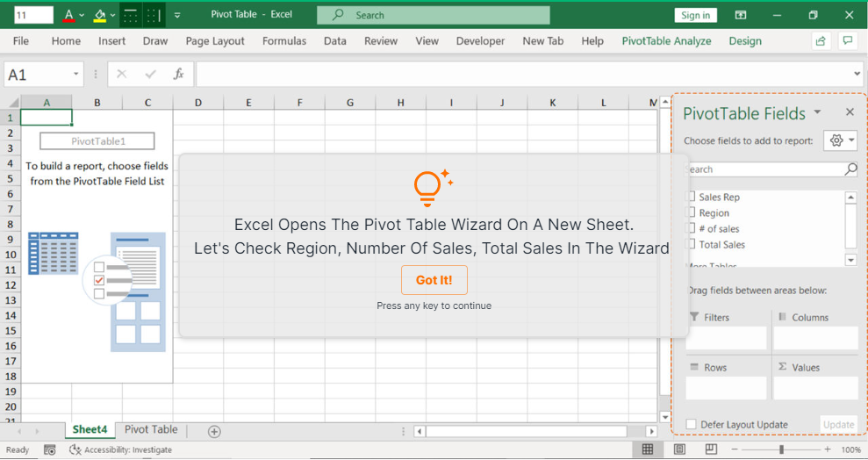Switch to the Sheet4 tab
868x460 pixels.
point(90,429)
